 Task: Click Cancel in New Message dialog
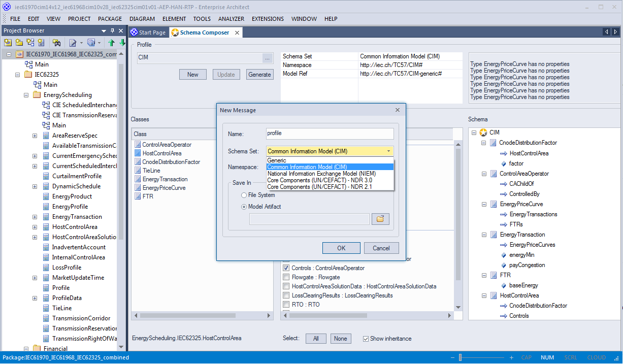[381, 248]
